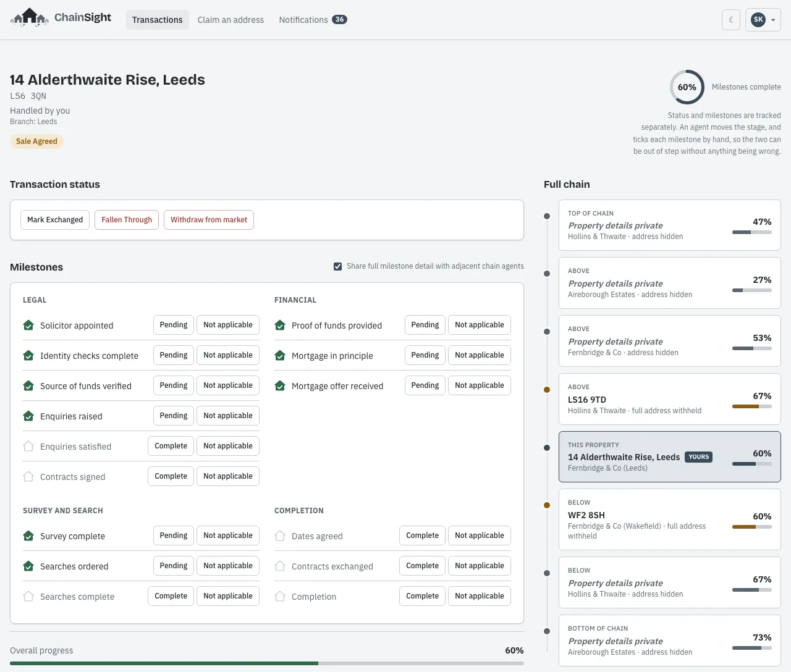Click the Sale Agreed status badge
The height and width of the screenshot is (672, 791).
click(36, 141)
